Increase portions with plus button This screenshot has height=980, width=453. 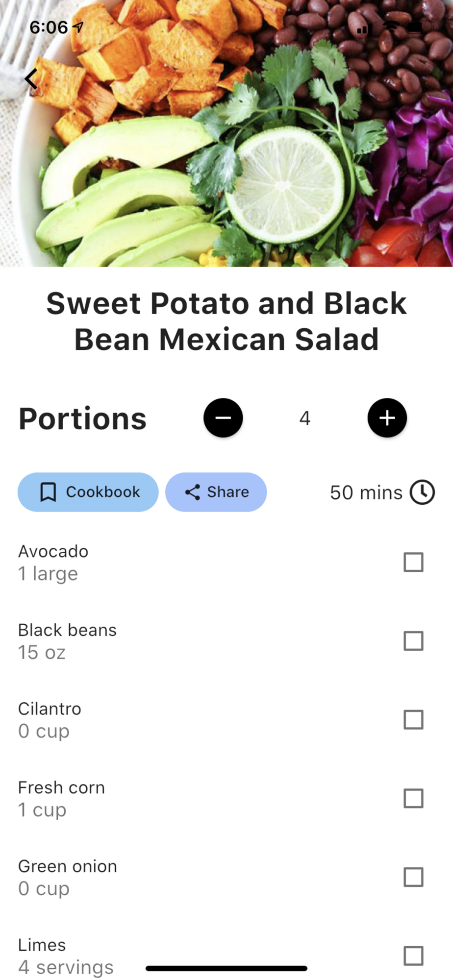click(x=387, y=418)
